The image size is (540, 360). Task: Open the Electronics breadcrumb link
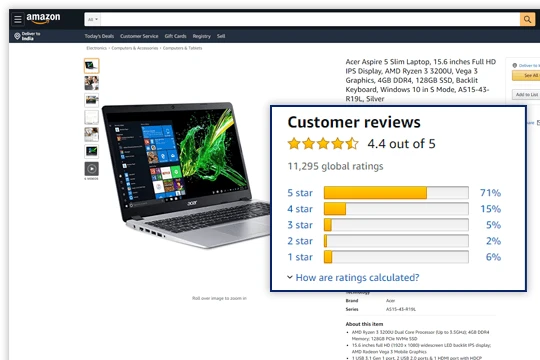pyautogui.click(x=96, y=48)
